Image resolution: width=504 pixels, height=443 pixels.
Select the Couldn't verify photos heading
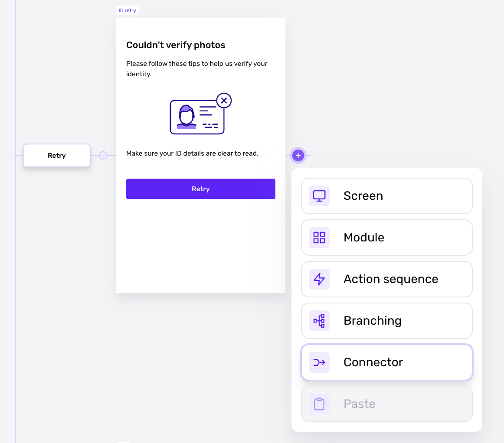(176, 45)
